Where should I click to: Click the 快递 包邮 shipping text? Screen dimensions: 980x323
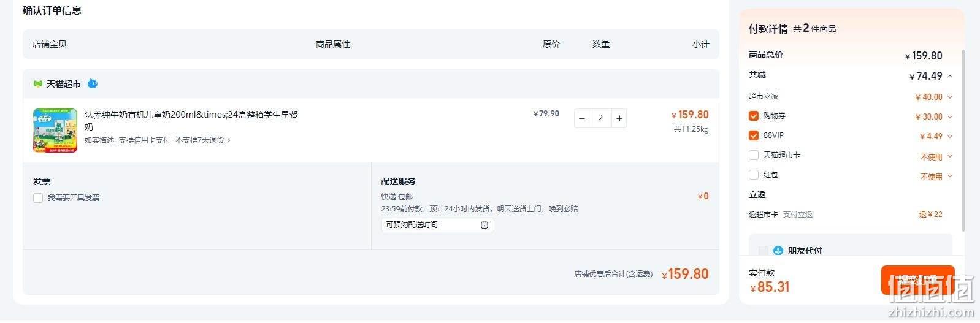(397, 197)
